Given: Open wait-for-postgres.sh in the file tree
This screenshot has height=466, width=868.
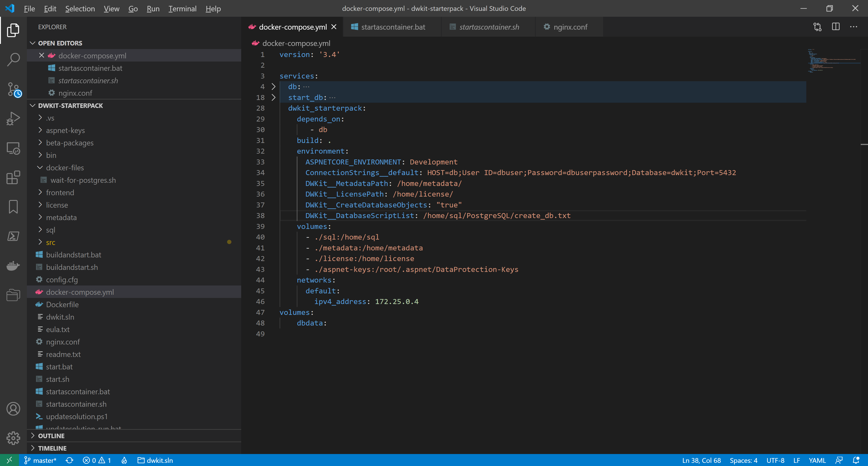Looking at the screenshot, I should pos(134,180).
